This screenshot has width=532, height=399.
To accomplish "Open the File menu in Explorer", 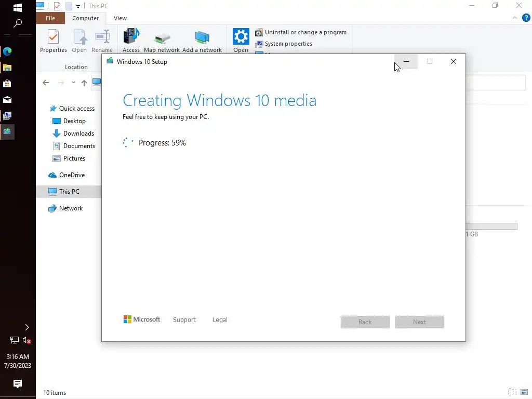I will point(50,18).
